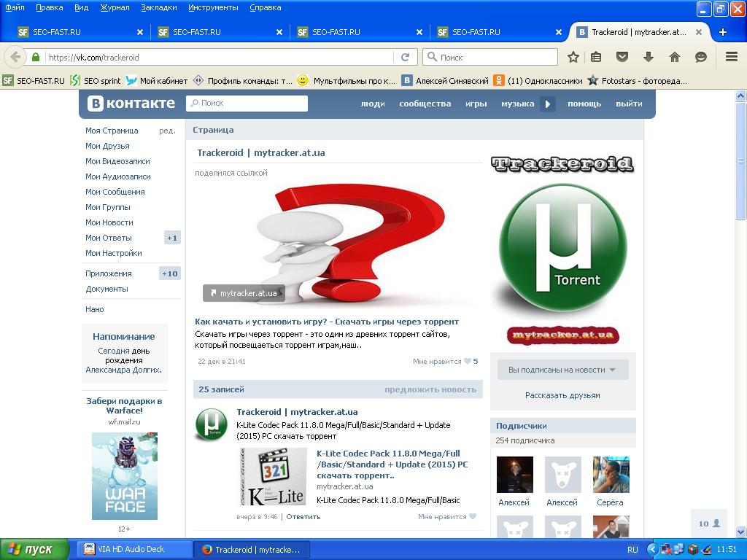Click the green padlock site identity icon
The height and width of the screenshot is (560, 747).
36,57
